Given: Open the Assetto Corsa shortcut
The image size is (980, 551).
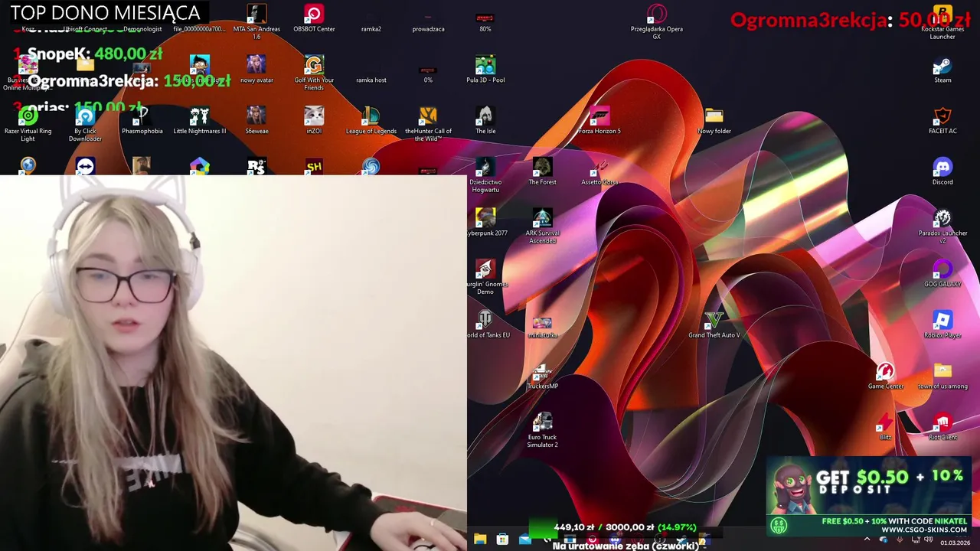Looking at the screenshot, I should click(599, 172).
